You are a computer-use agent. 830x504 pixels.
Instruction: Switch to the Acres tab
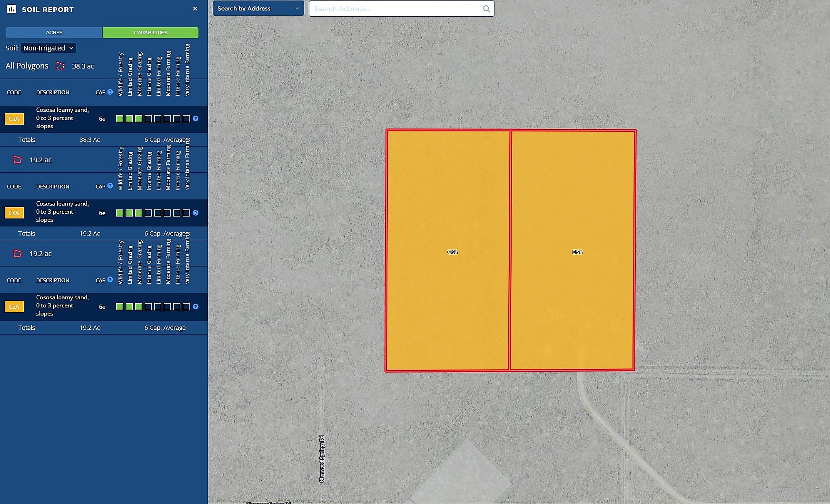coord(54,32)
